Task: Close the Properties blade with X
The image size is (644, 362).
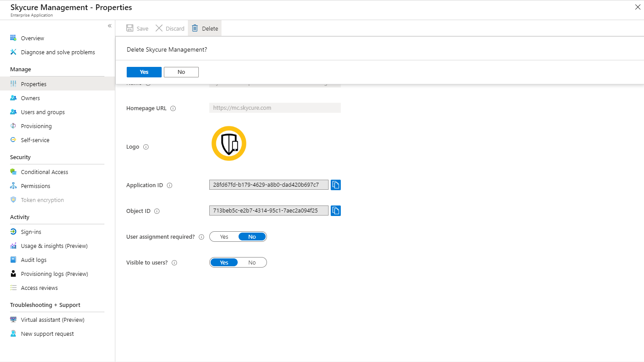Action: (x=637, y=7)
